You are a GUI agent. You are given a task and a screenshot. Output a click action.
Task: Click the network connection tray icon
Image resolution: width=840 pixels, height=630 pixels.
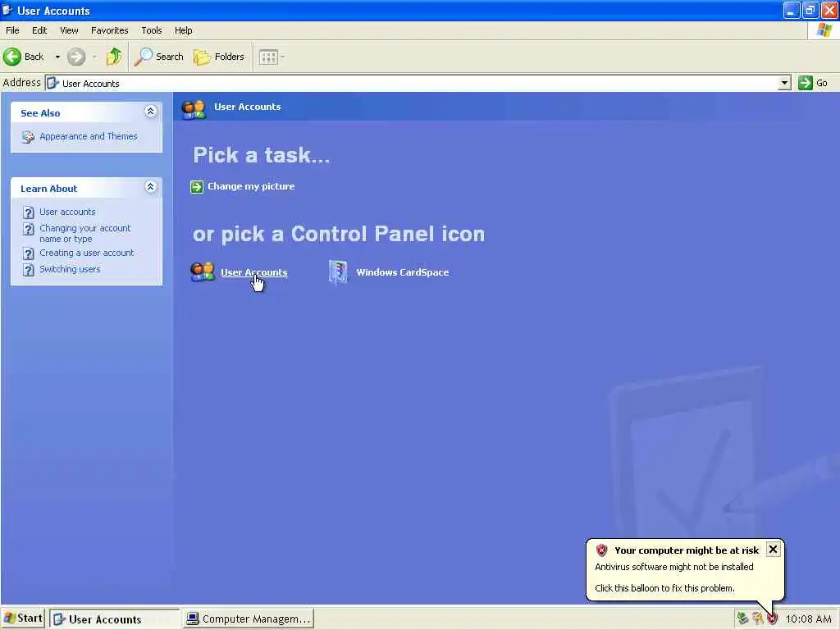pyautogui.click(x=742, y=619)
